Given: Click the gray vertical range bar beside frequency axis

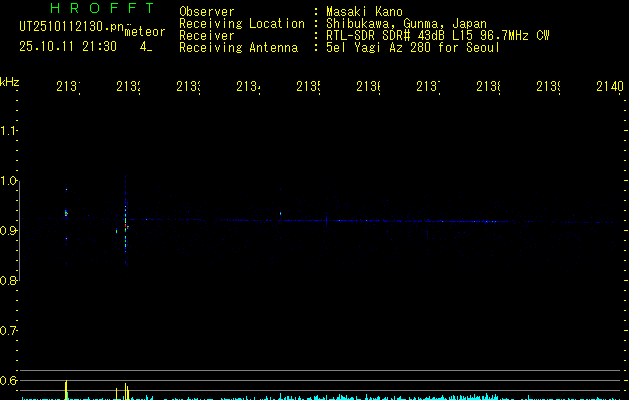Looking at the screenshot, I should click(19, 231).
